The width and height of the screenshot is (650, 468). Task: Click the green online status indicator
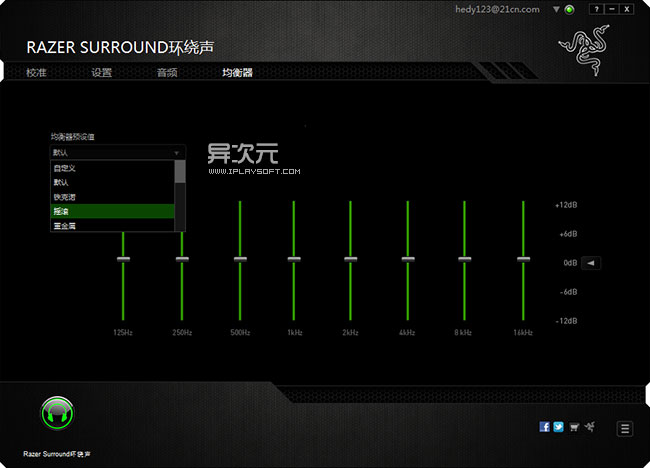pos(570,10)
